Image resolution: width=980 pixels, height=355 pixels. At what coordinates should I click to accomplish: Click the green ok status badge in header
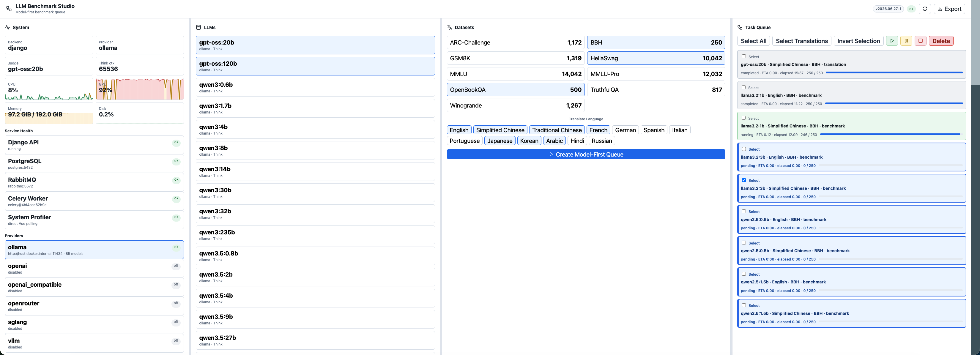tap(911, 9)
